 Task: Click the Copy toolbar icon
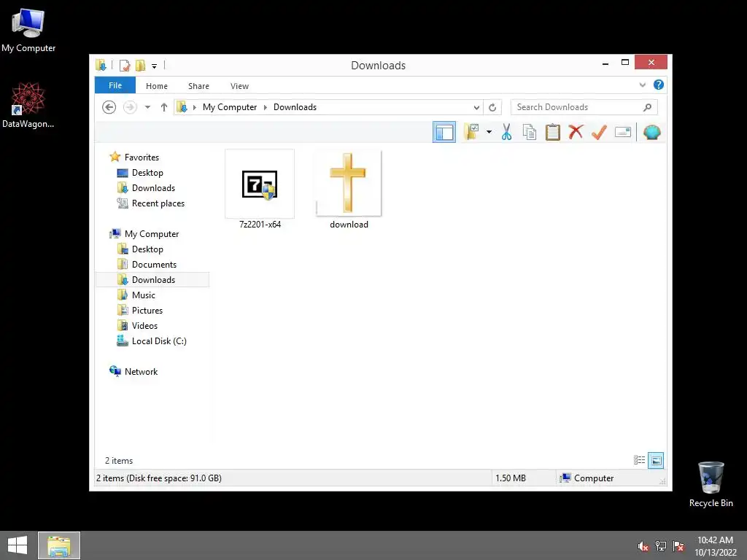tap(530, 132)
